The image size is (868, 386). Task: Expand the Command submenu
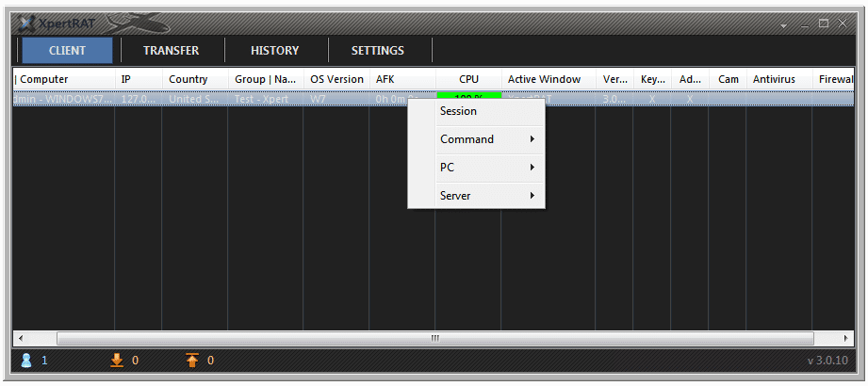[x=476, y=139]
